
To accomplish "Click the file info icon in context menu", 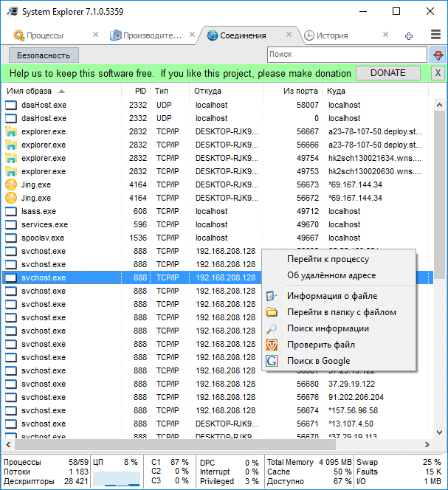I will pyautogui.click(x=272, y=296).
